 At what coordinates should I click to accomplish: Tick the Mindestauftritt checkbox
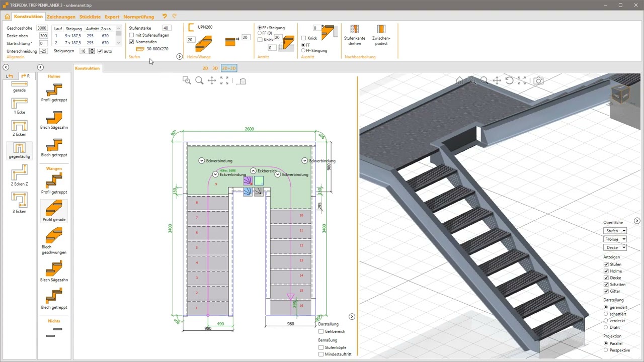click(321, 354)
